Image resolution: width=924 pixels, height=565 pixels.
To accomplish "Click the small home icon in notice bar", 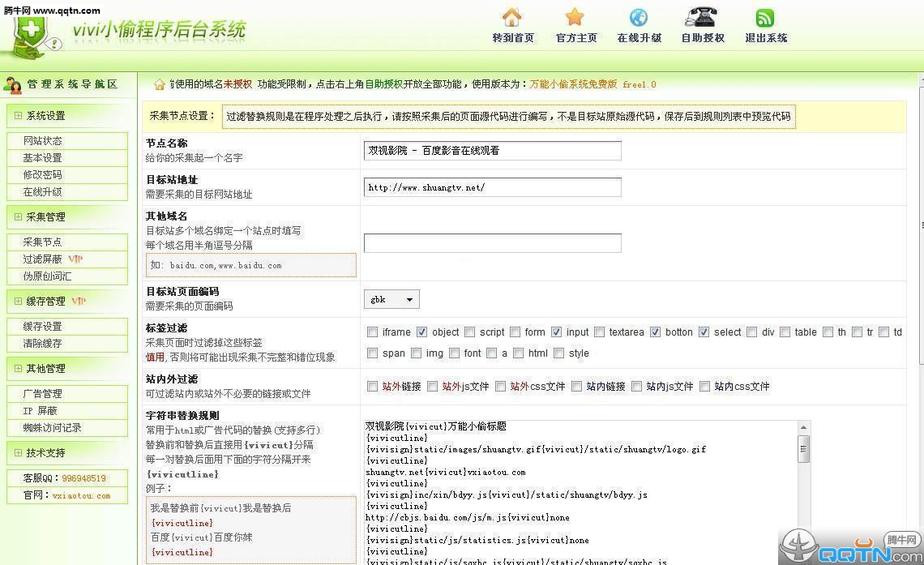I will 160,84.
